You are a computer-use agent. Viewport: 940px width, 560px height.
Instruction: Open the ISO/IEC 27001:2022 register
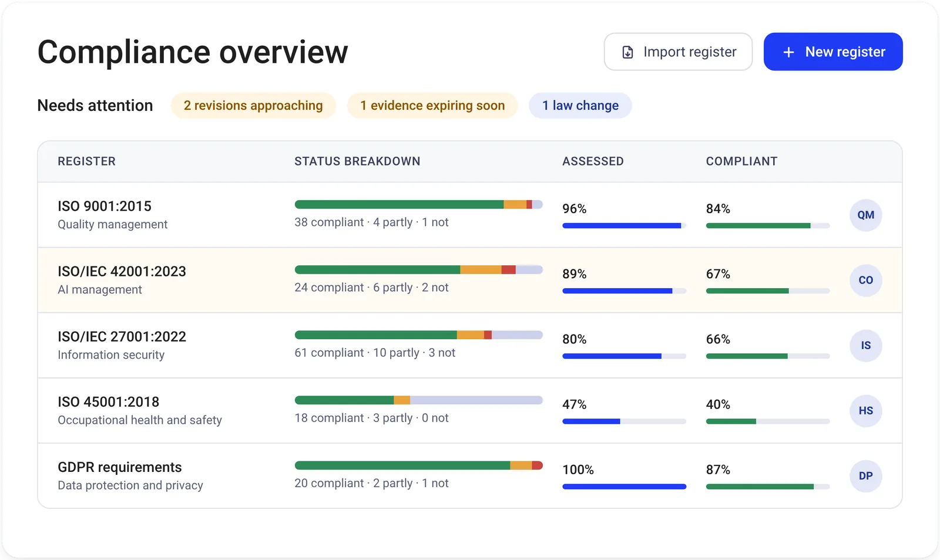pyautogui.click(x=470, y=345)
